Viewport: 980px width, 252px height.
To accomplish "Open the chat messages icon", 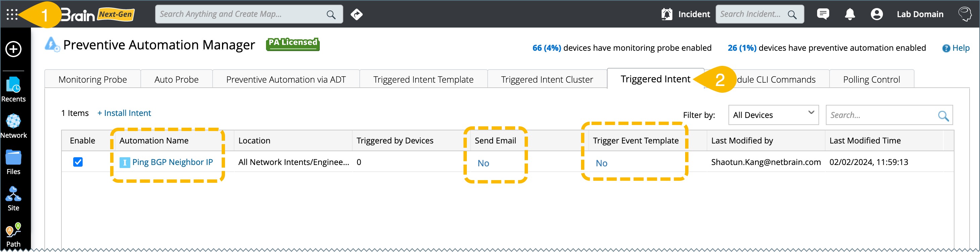I will click(823, 14).
